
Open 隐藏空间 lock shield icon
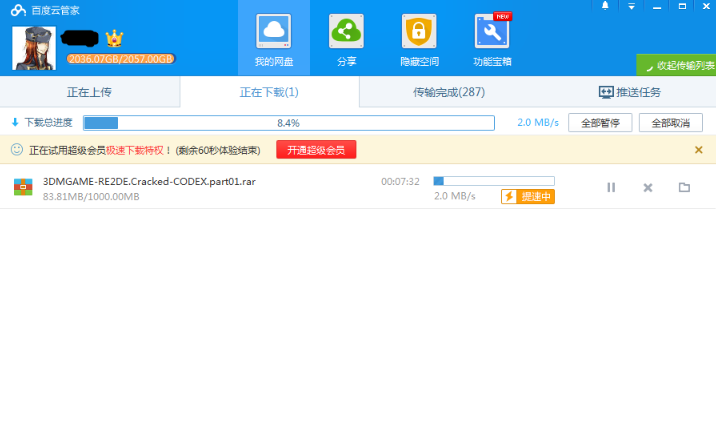click(419, 31)
